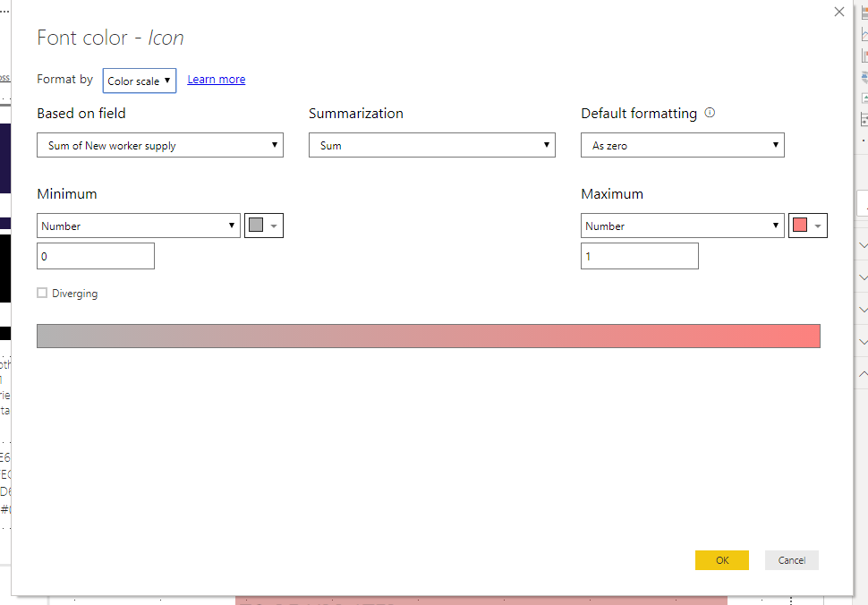The width and height of the screenshot is (868, 605).
Task: Click the 'Format by' label
Action: tap(64, 79)
